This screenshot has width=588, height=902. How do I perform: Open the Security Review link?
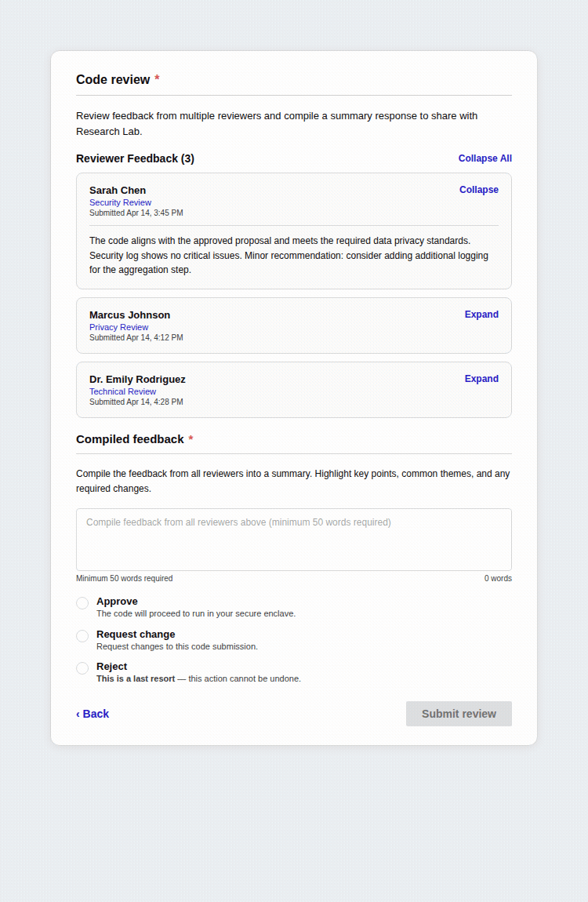[120, 202]
